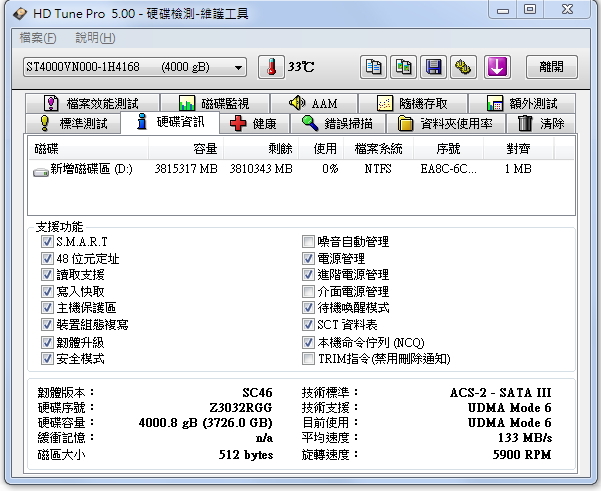Open the 資料夾使用率 tab

[x=447, y=124]
